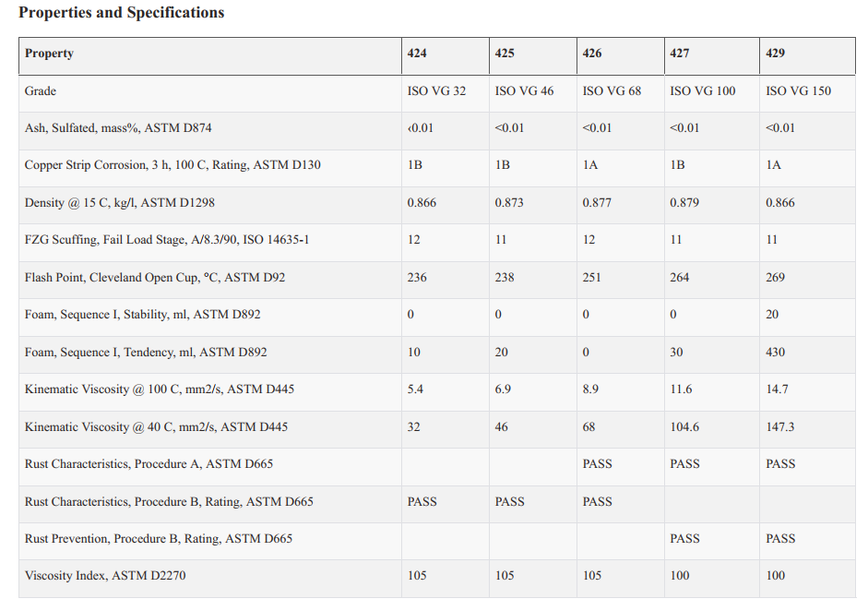The width and height of the screenshot is (868, 611).
Task: Select the 'Ash, Sulfated, mass%, ASTM D874' row label
Action: coord(118,128)
